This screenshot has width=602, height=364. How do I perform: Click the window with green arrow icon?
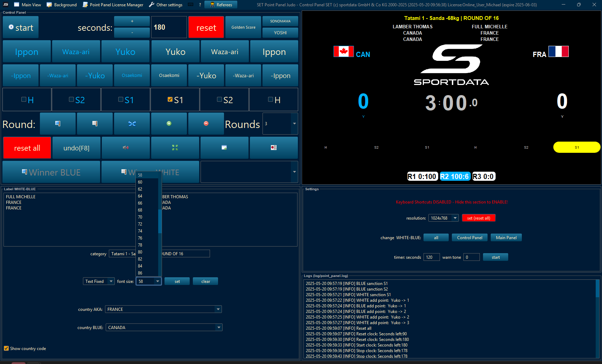224,148
